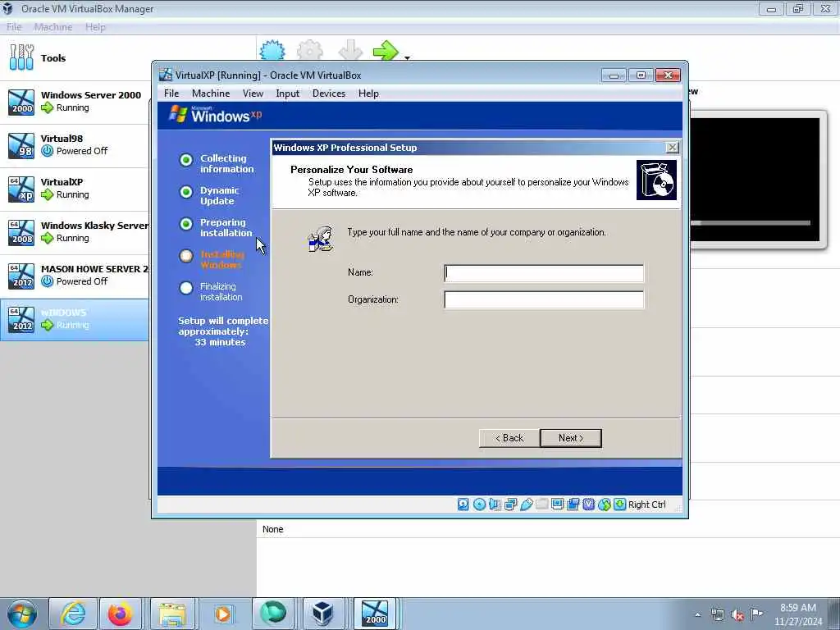Click the VirtualBox cube taskbar icon
The height and width of the screenshot is (630, 840).
coord(323,614)
